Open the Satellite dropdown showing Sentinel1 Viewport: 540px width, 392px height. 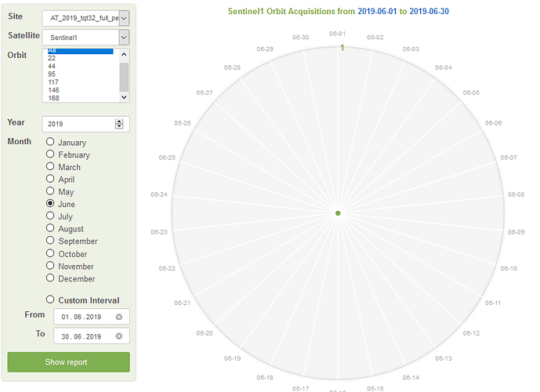85,37
